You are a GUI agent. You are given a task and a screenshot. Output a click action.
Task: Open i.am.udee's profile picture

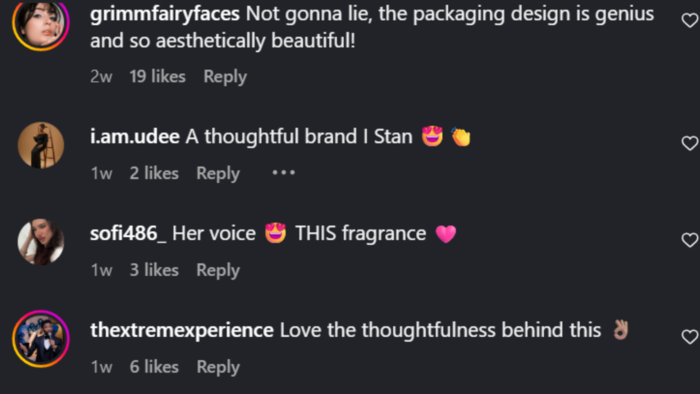(41, 145)
